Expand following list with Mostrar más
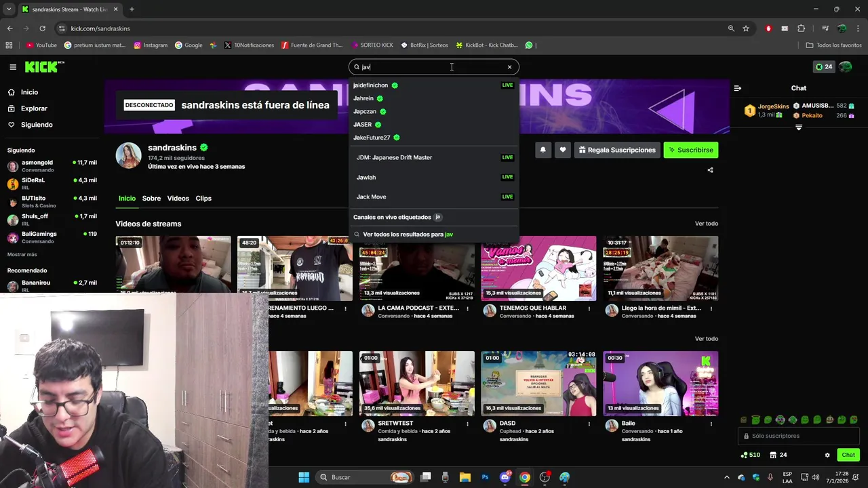Screen dimensions: 868x488 [x=22, y=254]
